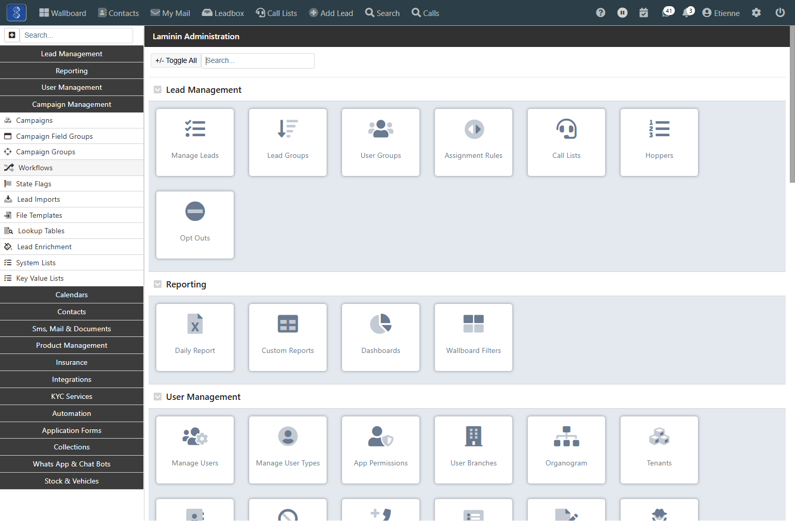Open the Daily Report tile
795x532 pixels.
coord(195,337)
